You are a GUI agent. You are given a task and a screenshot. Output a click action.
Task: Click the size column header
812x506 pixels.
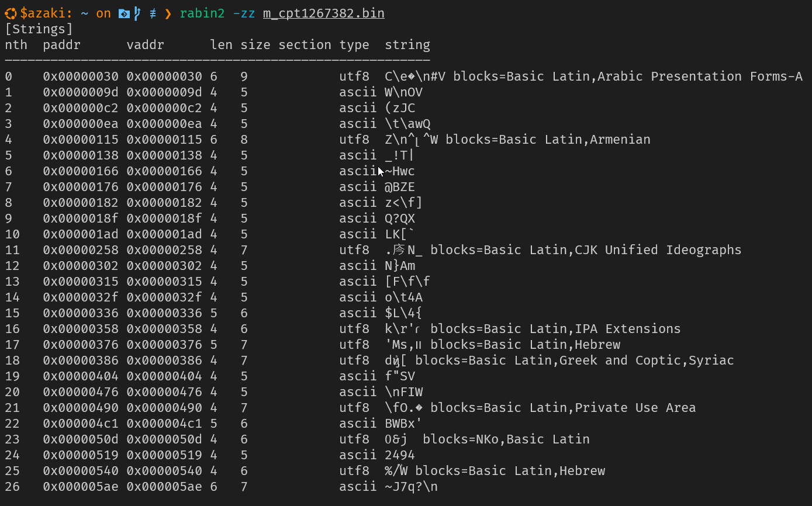pyautogui.click(x=255, y=45)
